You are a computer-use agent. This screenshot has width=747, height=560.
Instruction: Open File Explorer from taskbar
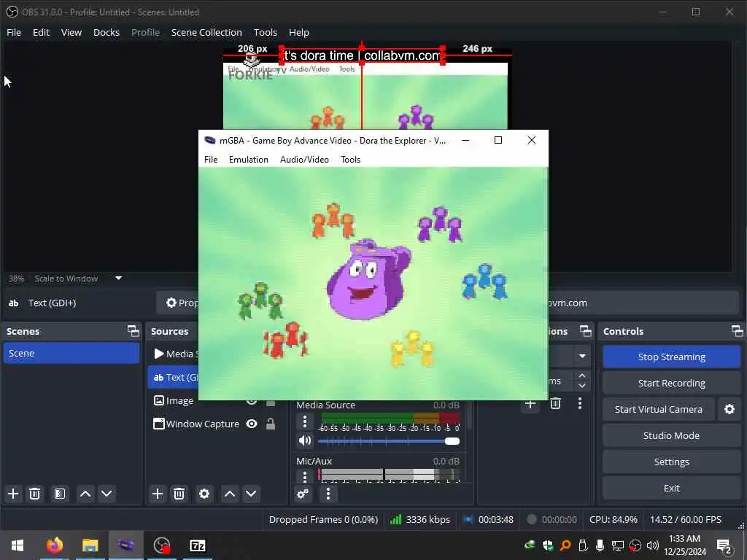coord(90,545)
